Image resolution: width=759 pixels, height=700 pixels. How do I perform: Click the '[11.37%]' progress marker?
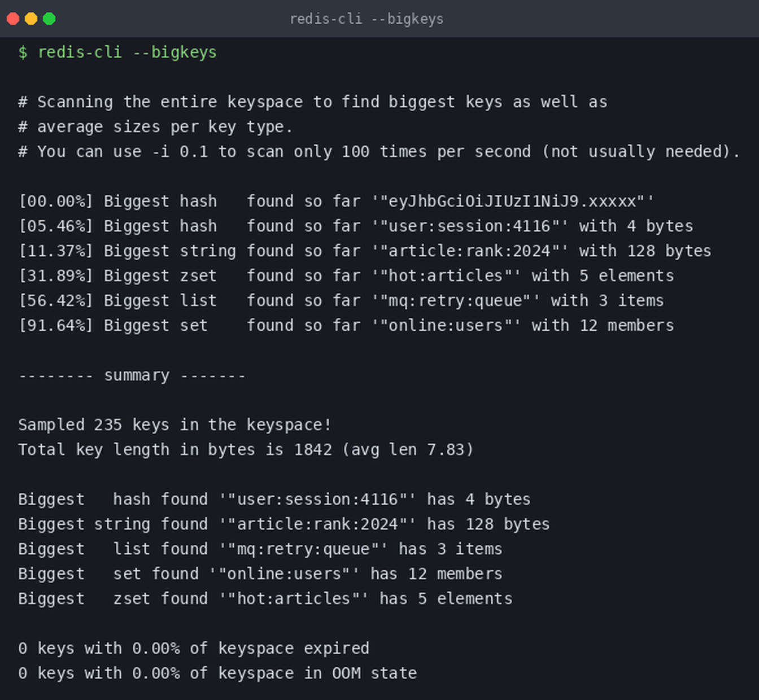tap(55, 251)
